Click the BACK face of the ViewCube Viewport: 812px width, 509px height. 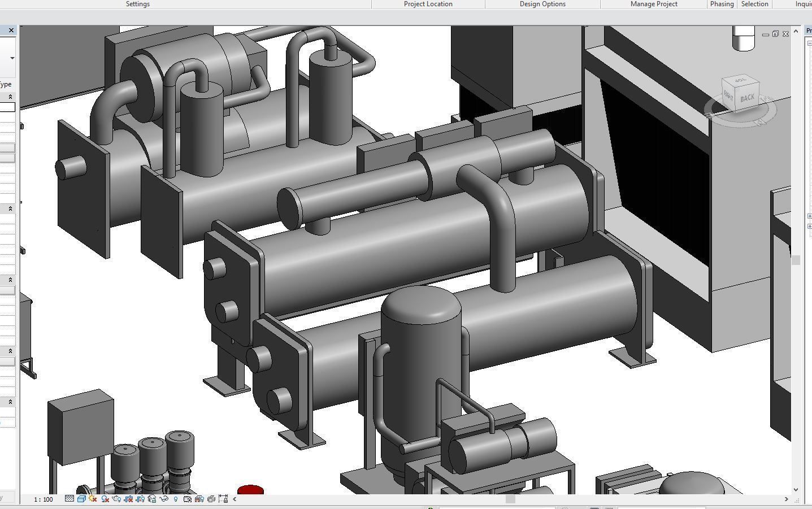click(746, 97)
